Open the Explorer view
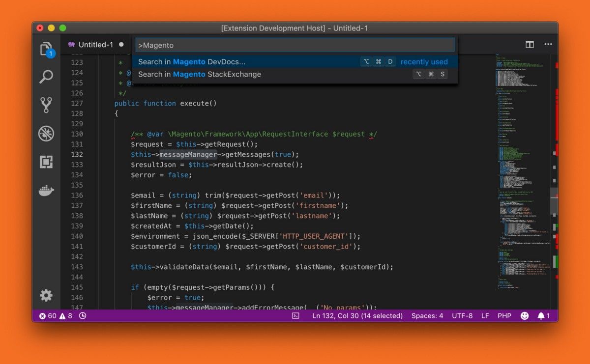This screenshot has height=364, width=590. 46,48
